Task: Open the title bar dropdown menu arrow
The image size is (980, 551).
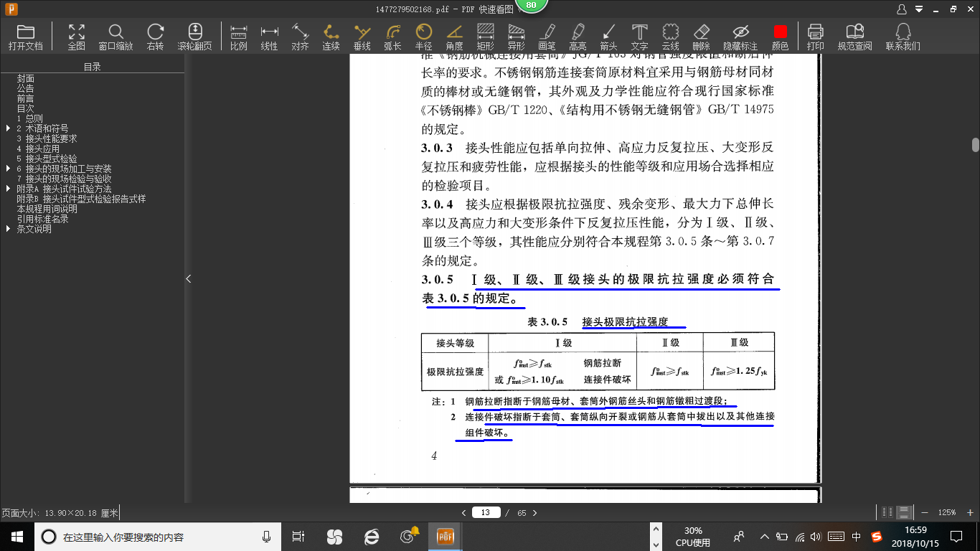Action: [x=920, y=10]
